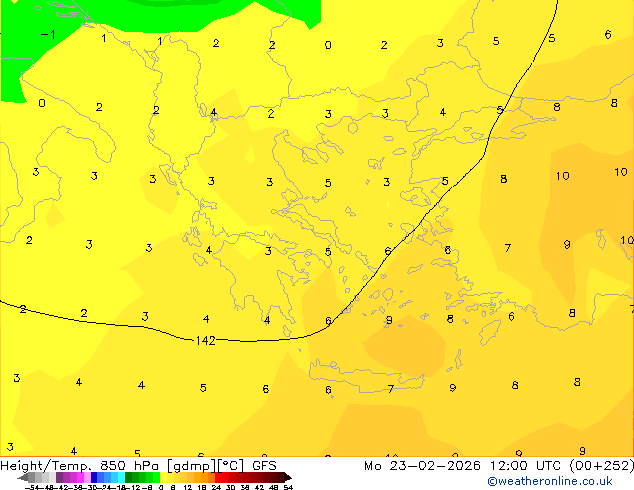Click the Crete island outline on the map
This screenshot has width=634, height=490.
tap(366, 376)
